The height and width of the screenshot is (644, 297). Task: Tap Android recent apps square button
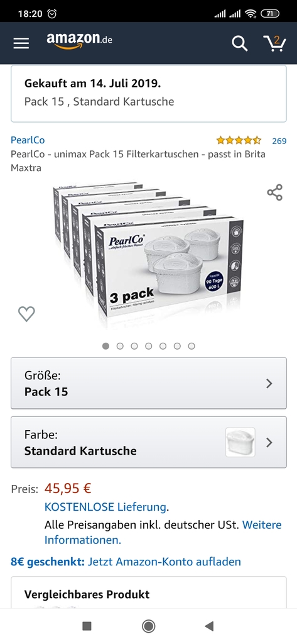click(x=87, y=626)
